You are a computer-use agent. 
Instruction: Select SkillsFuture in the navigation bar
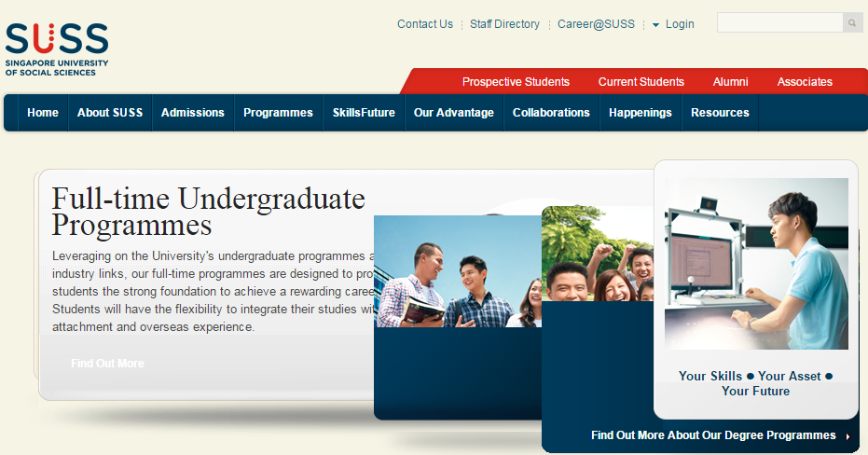364,113
